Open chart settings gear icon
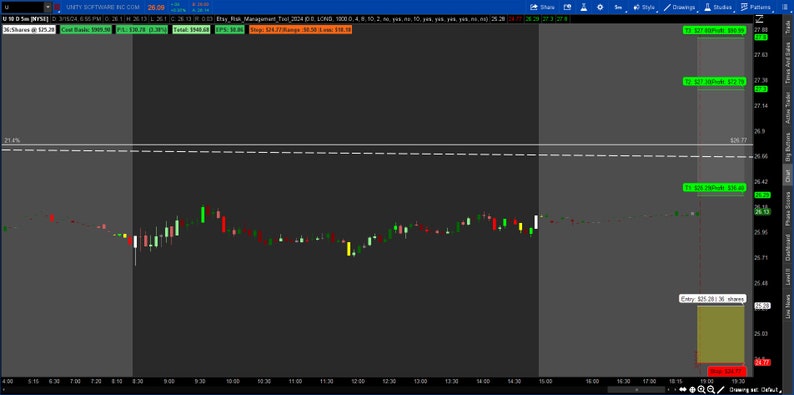The height and width of the screenshot is (395, 794). pos(600,7)
